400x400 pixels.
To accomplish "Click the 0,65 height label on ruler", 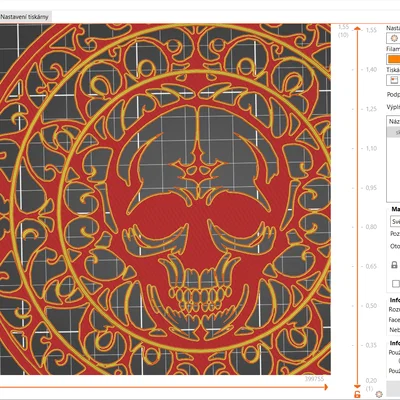I will (371, 266).
